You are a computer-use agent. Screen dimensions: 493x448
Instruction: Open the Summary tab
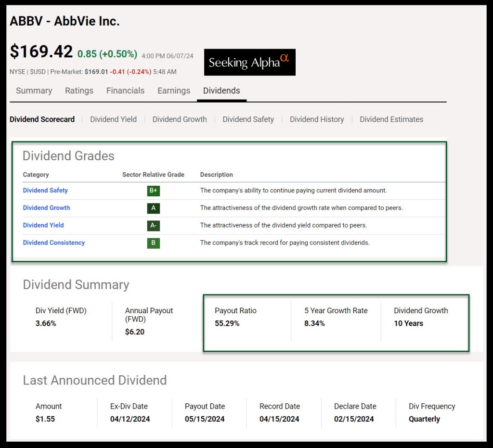34,90
